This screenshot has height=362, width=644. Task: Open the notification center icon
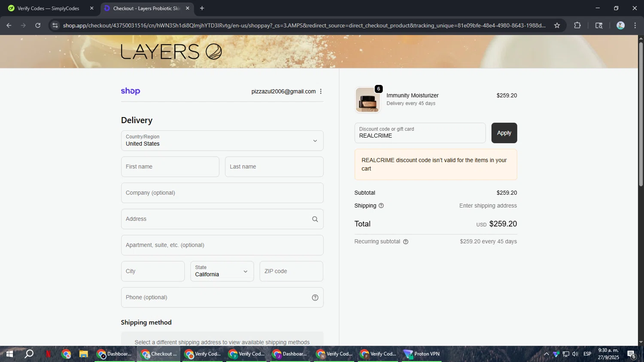coord(631,354)
